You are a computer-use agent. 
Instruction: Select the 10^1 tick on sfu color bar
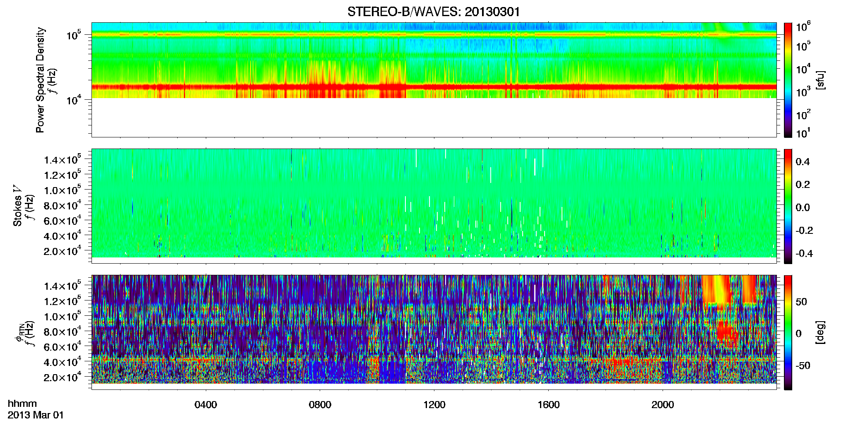pos(803,133)
